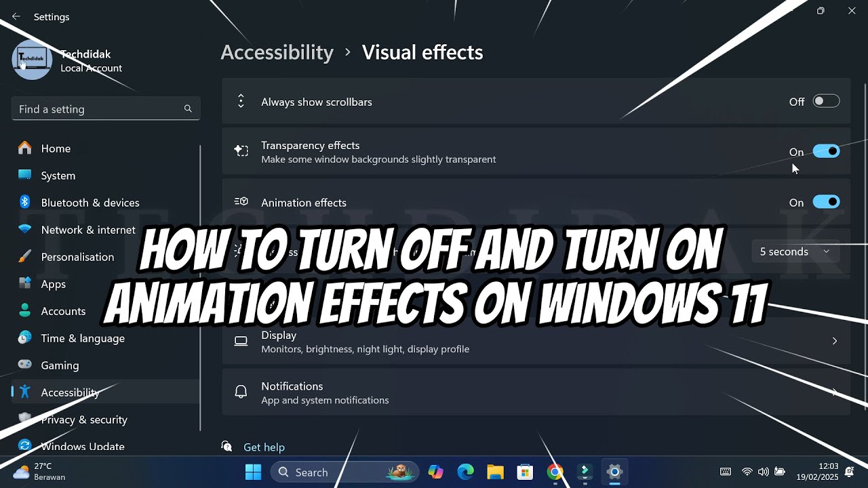The image size is (868, 488).
Task: Click the Bluetooth icon in sidebar
Action: tap(25, 202)
